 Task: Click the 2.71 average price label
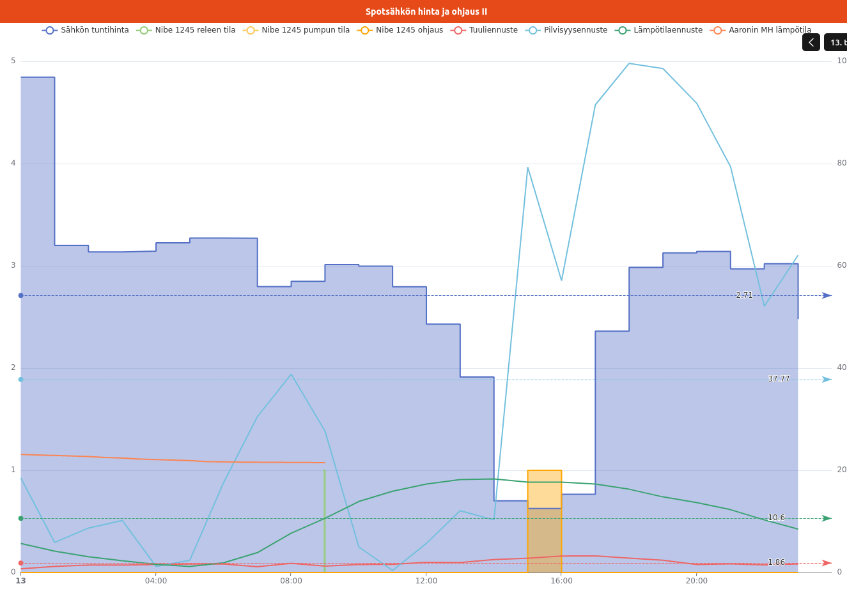744,295
